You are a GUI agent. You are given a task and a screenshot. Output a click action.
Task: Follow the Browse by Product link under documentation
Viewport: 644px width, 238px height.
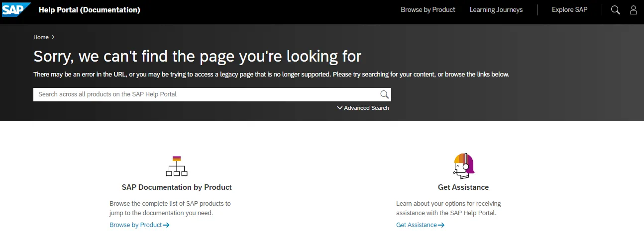tap(136, 225)
